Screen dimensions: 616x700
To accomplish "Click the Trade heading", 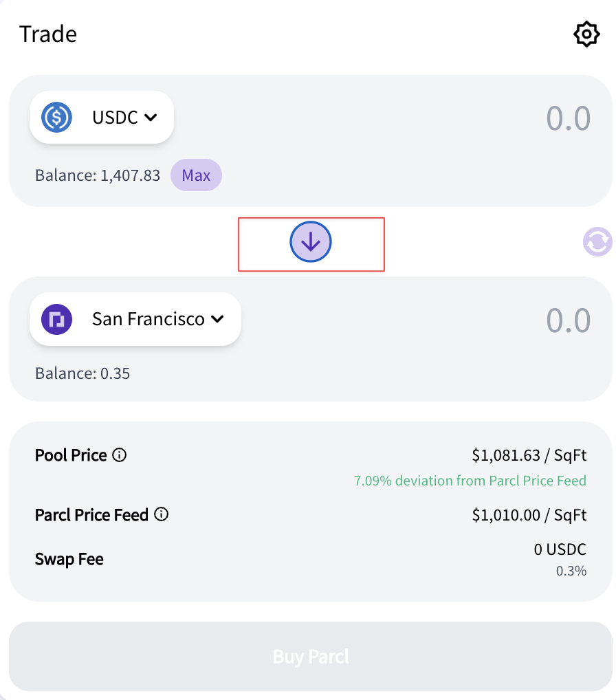I will [48, 34].
